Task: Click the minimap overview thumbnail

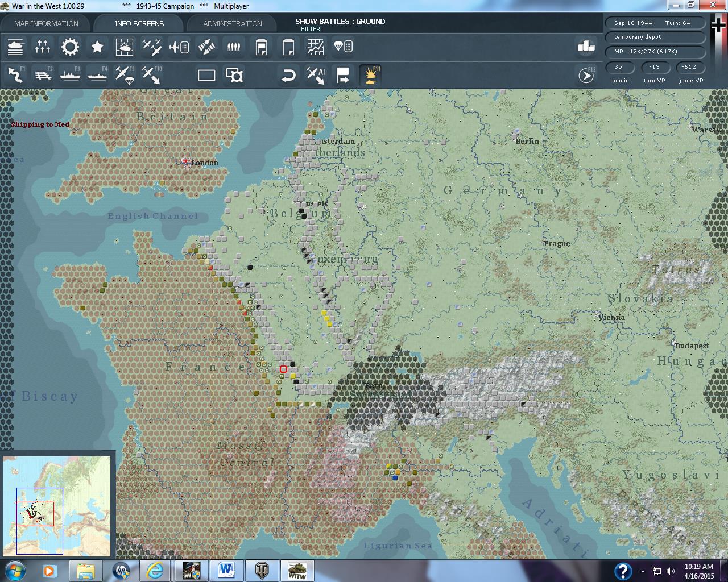Action: [x=57, y=506]
